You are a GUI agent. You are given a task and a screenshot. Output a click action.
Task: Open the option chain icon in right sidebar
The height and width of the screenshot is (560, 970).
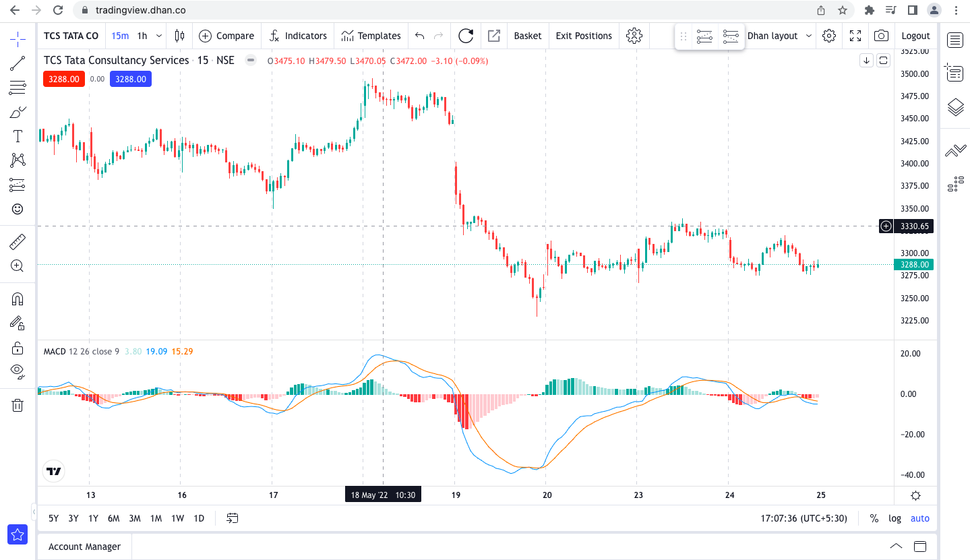[955, 184]
